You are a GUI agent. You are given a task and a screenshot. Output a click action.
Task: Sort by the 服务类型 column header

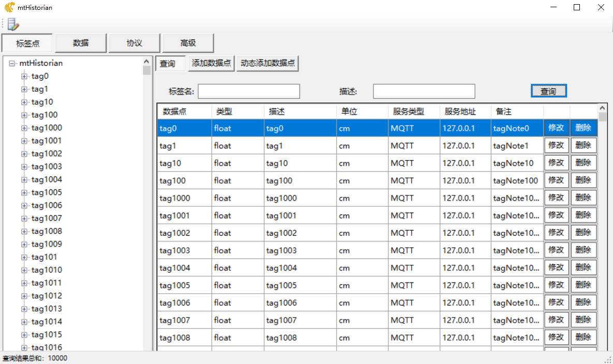[x=408, y=112]
